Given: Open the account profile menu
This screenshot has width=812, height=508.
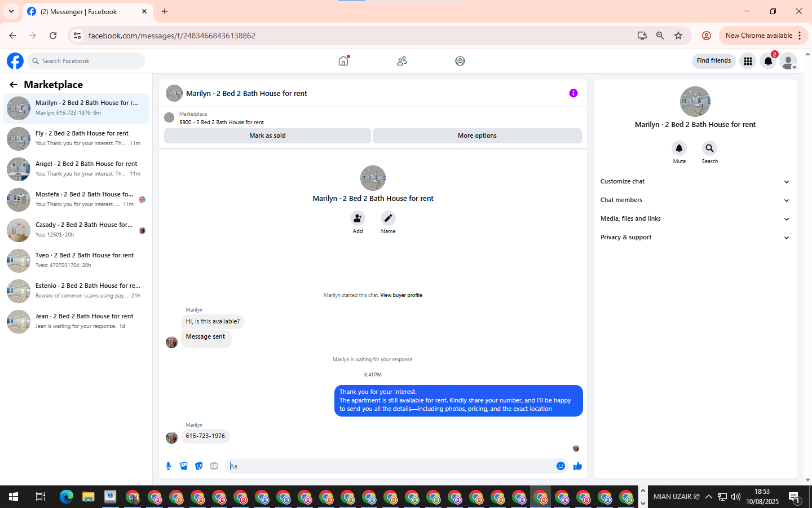Looking at the screenshot, I should point(788,61).
